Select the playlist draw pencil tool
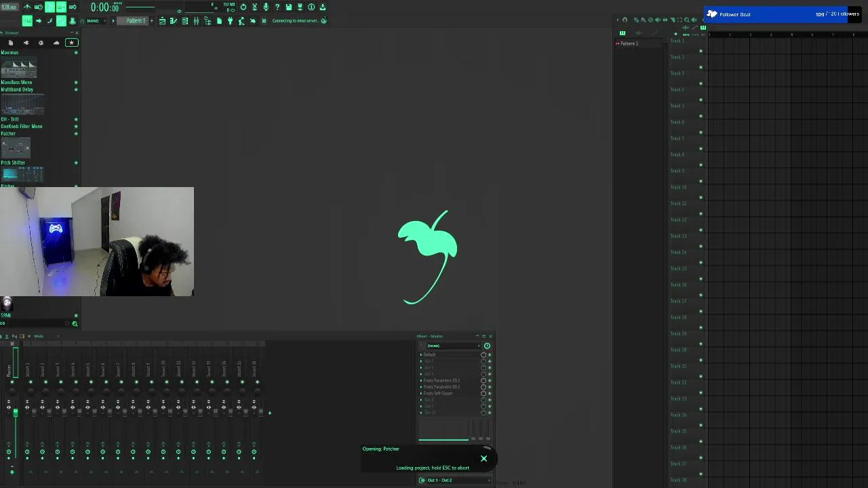This screenshot has height=488, width=868. pyautogui.click(x=636, y=20)
